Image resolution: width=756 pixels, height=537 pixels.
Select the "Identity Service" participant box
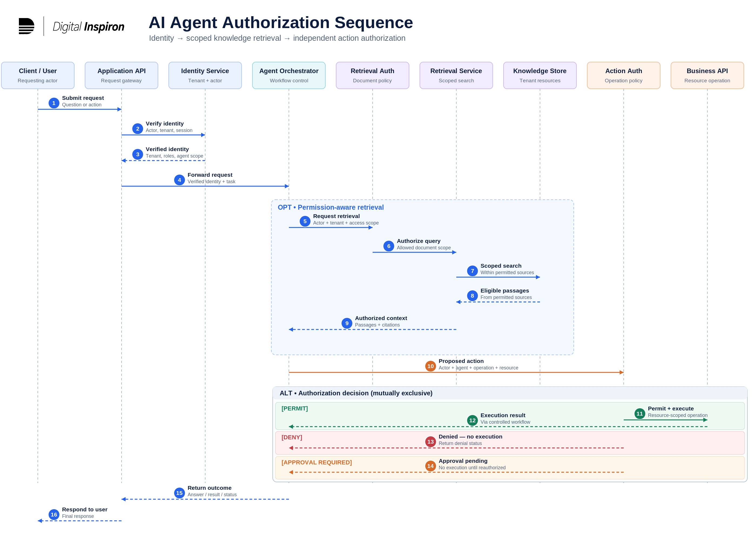click(x=205, y=75)
